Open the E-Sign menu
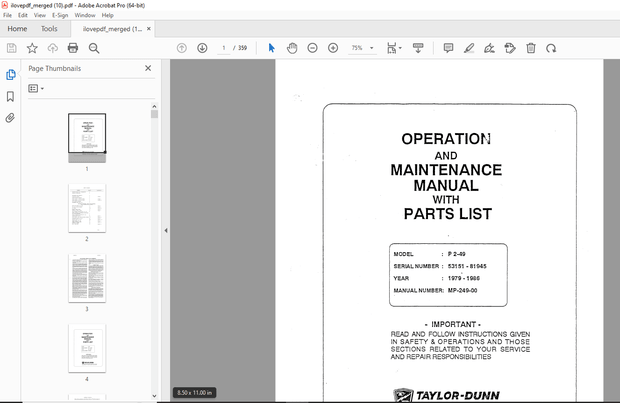Screen dimensions: 620x403 [x=60, y=15]
